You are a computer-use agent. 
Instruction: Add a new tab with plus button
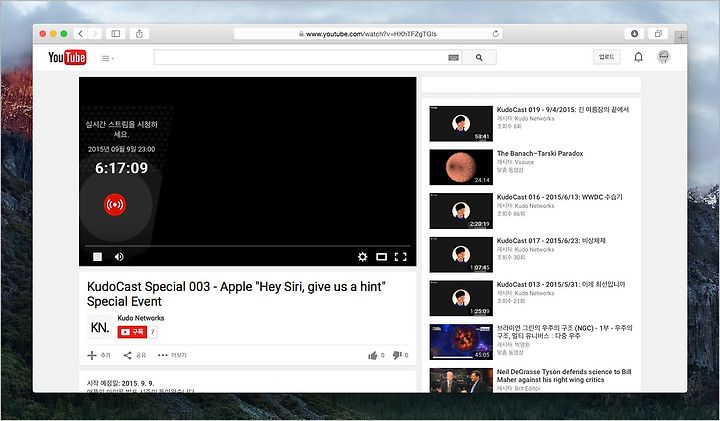[x=681, y=37]
